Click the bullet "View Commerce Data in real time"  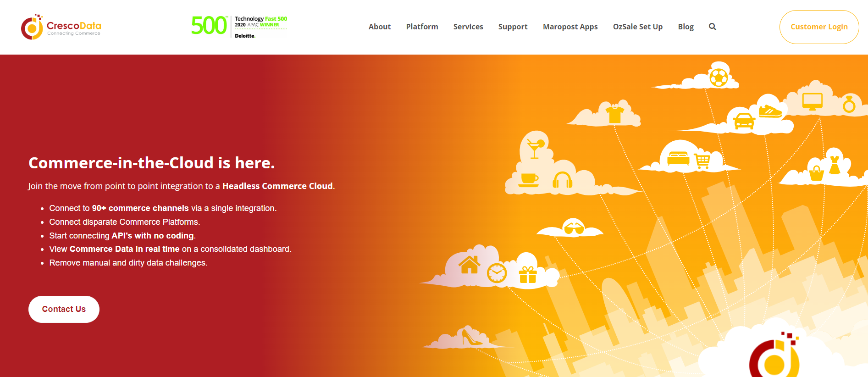[170, 249]
